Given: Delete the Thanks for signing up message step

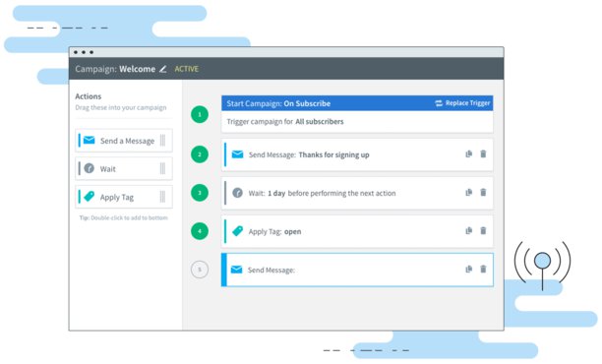Looking at the screenshot, I should [x=483, y=154].
